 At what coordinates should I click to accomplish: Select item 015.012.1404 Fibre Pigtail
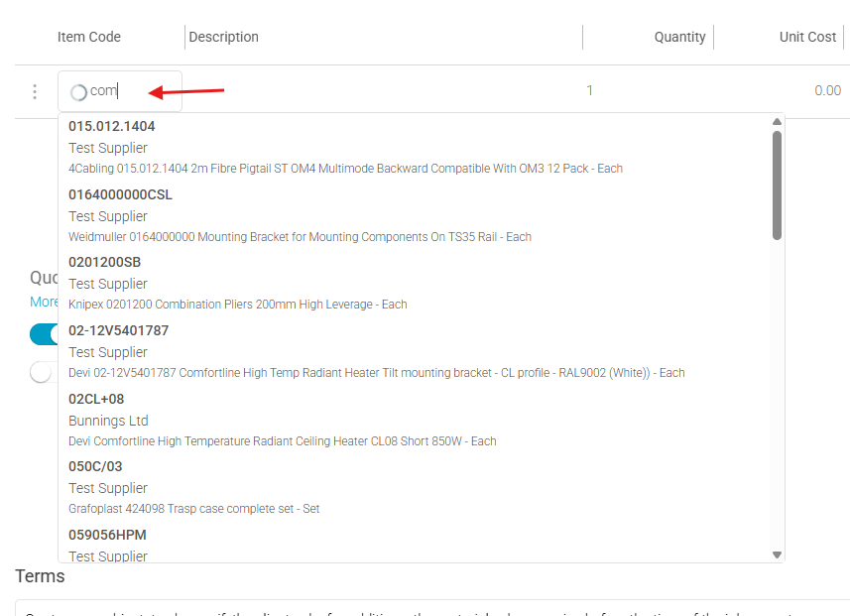(345, 147)
